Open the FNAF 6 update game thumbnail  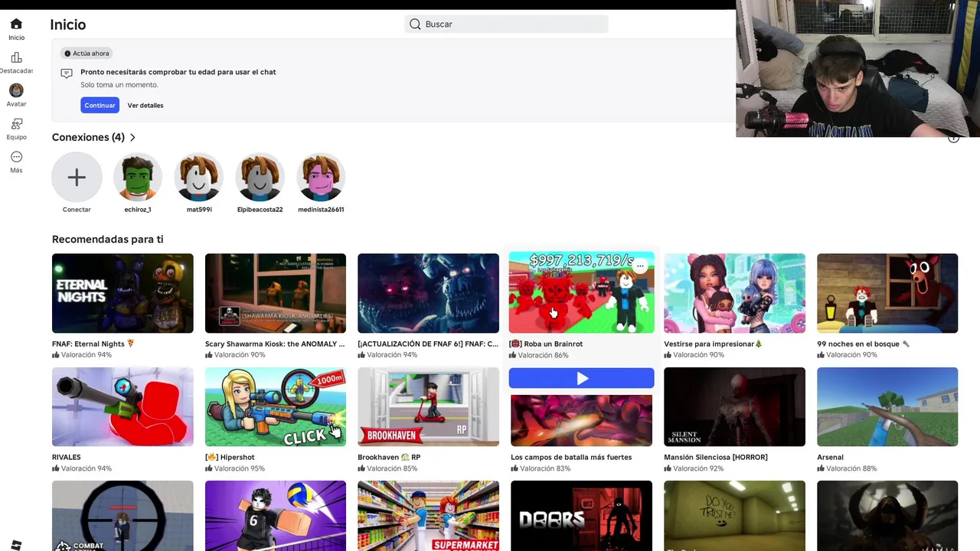pos(428,293)
